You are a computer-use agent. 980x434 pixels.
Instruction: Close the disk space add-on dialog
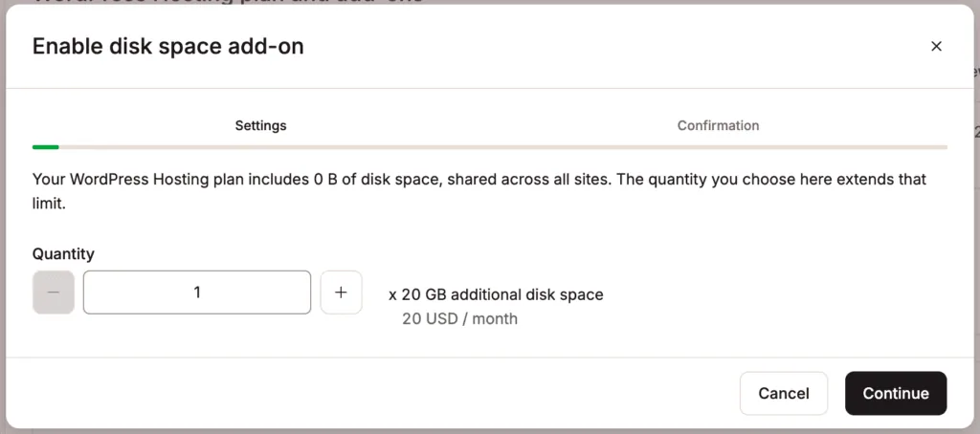(936, 46)
